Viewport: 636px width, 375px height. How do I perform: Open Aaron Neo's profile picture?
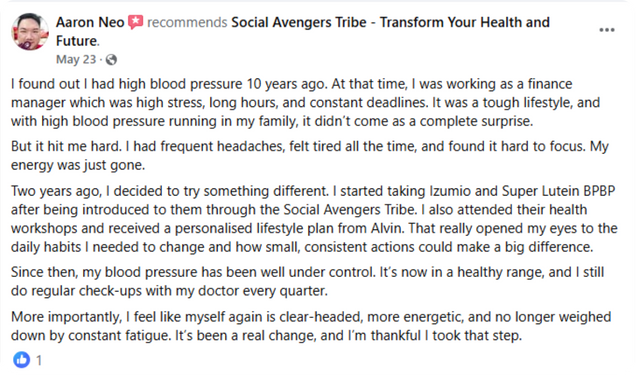click(30, 31)
